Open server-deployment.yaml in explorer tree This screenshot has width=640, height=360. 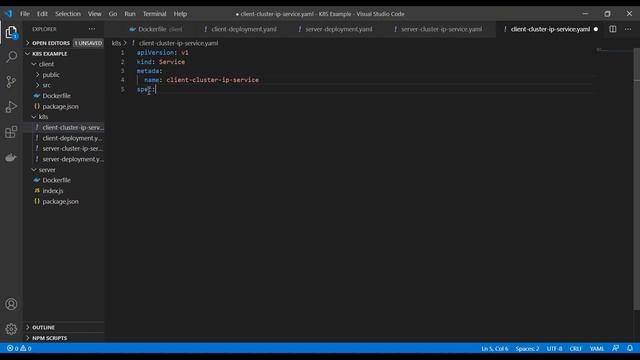(x=73, y=159)
